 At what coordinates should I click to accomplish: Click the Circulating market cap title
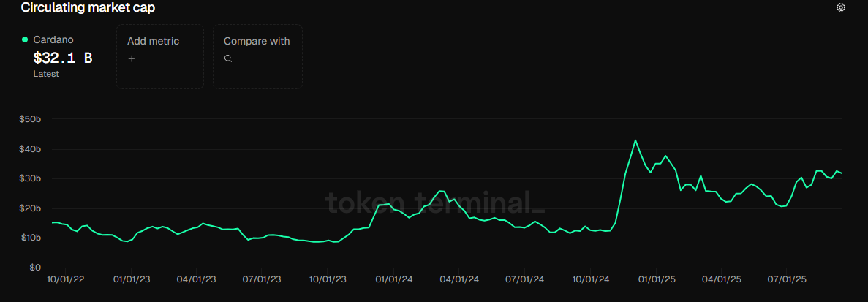(88, 8)
